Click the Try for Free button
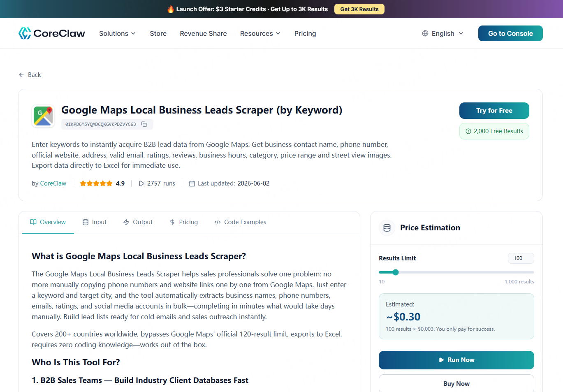The height and width of the screenshot is (392, 563). click(x=494, y=111)
